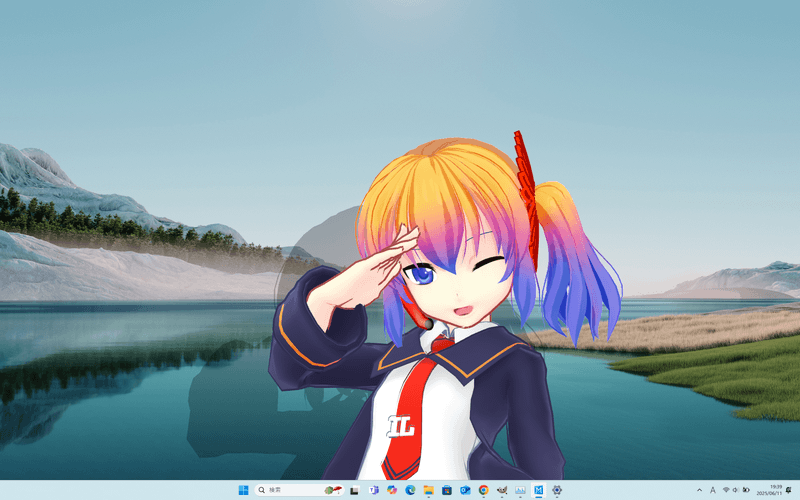Image resolution: width=800 pixels, height=500 pixels.
Task: Switch to the GIMP taskbar icon
Action: tap(502, 490)
